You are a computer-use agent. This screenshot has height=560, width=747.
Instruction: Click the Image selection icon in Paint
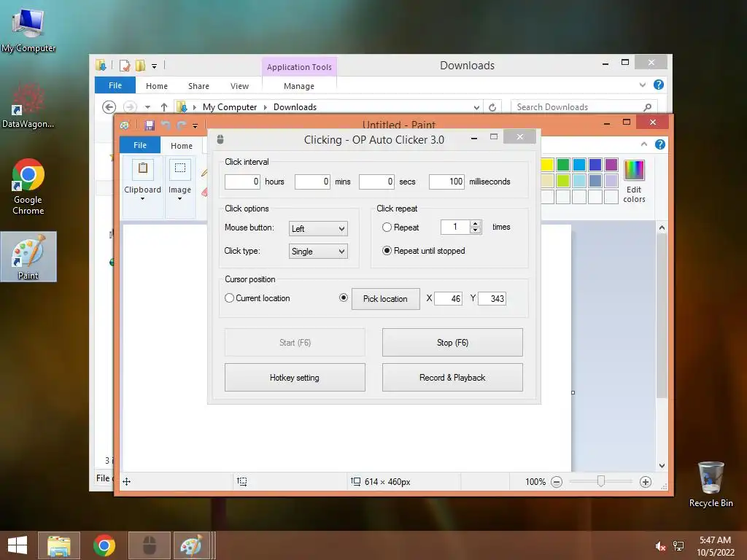[179, 169]
